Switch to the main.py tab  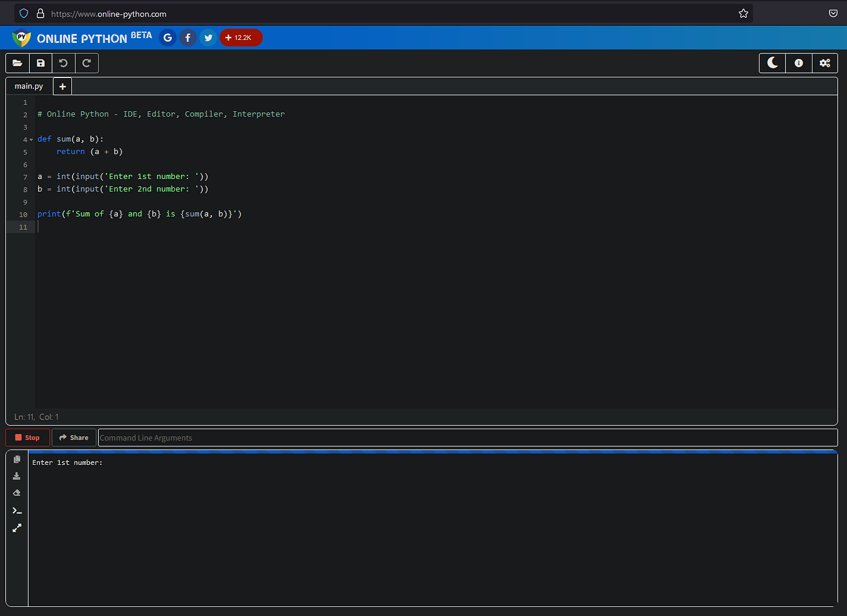[x=28, y=86]
